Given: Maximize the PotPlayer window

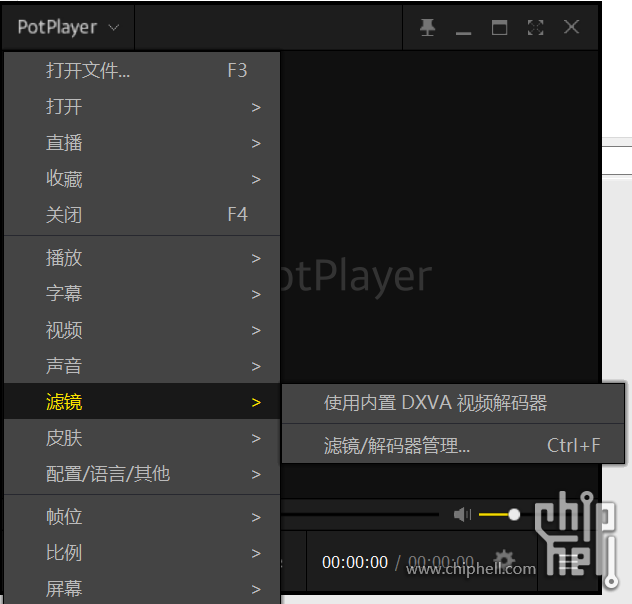Looking at the screenshot, I should coord(499,28).
